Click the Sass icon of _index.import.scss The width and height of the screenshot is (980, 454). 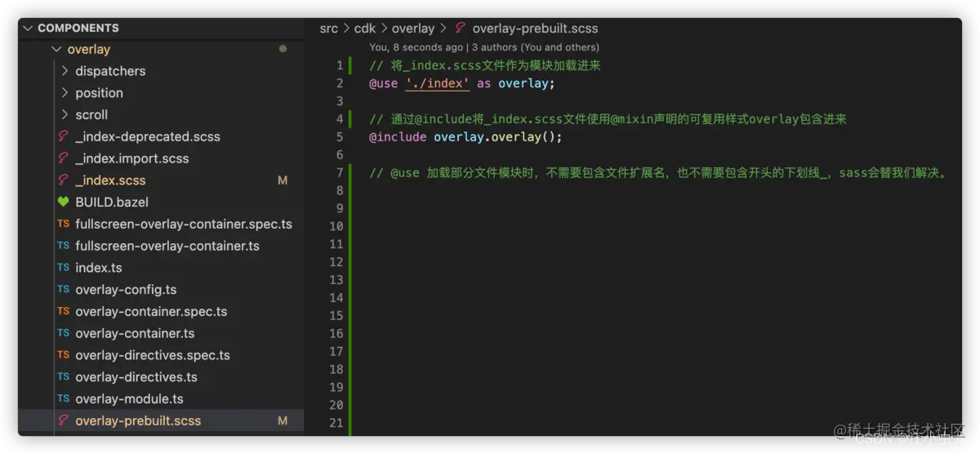coord(63,158)
